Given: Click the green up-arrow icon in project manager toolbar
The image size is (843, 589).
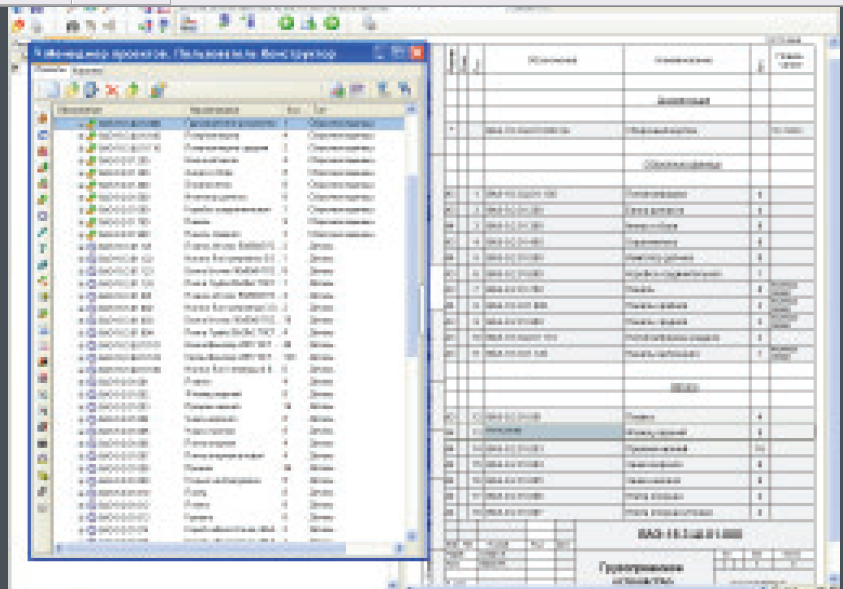Looking at the screenshot, I should coord(133,90).
